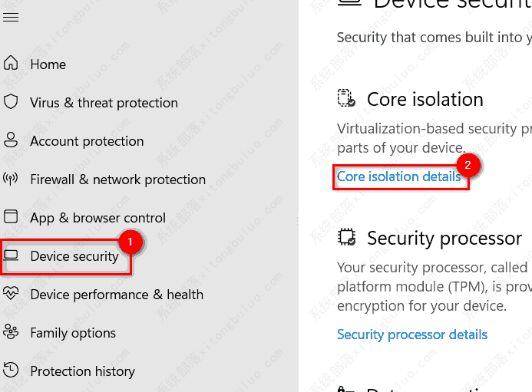Open Core isolation details link

click(398, 176)
